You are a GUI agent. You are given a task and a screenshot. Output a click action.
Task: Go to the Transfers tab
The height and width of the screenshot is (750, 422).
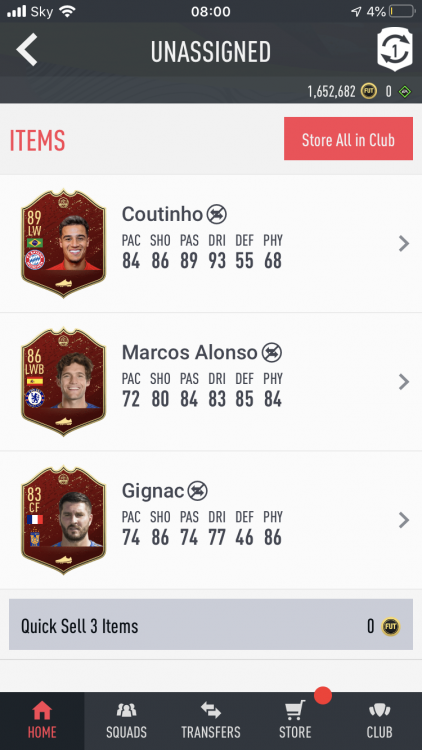pyautogui.click(x=211, y=721)
